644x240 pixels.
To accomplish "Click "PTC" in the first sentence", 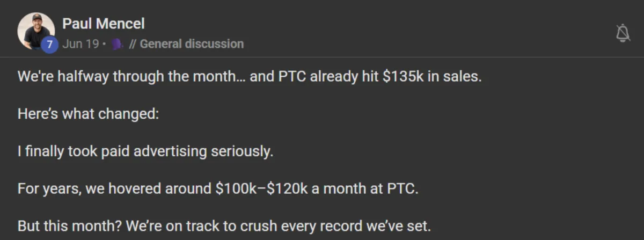I will click(294, 77).
